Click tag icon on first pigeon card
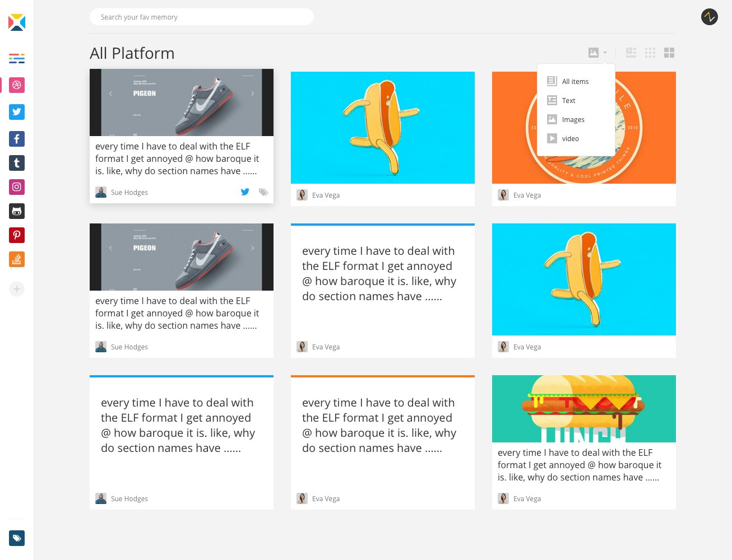 263,192
